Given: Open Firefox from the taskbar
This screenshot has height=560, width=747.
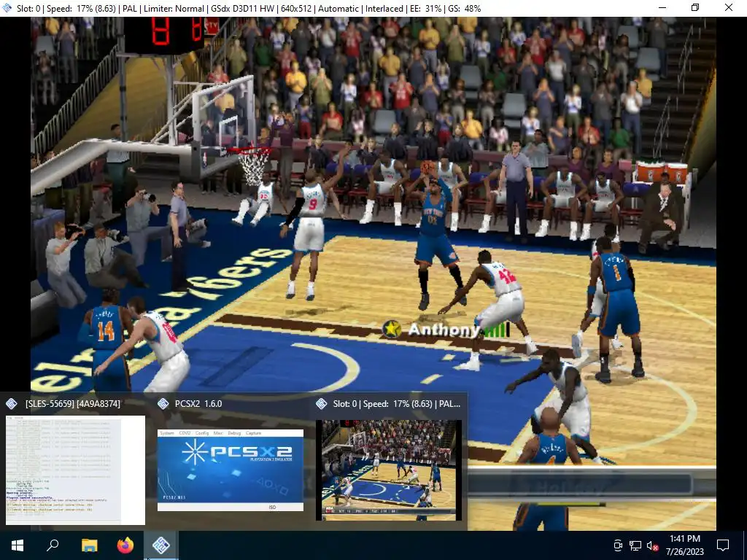Looking at the screenshot, I should (x=125, y=545).
